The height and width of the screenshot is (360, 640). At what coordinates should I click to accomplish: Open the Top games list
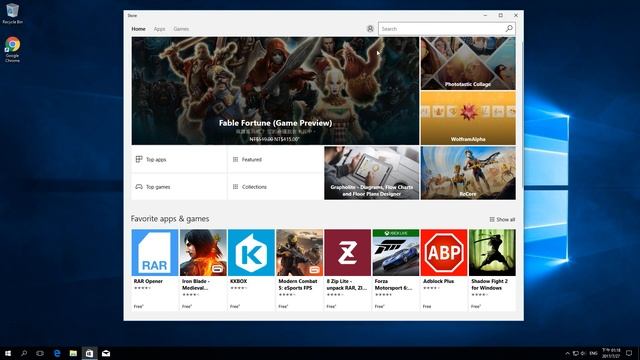coord(179,187)
